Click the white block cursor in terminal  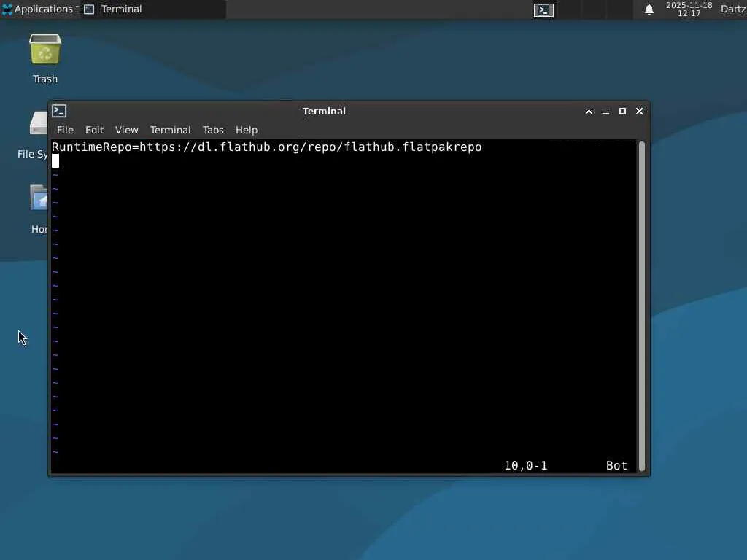pos(55,161)
